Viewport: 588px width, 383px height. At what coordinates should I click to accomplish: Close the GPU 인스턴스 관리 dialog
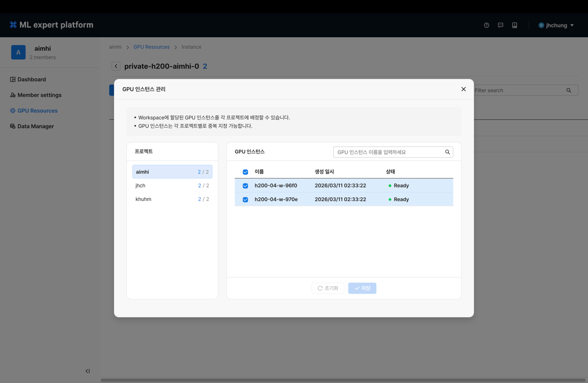[463, 89]
